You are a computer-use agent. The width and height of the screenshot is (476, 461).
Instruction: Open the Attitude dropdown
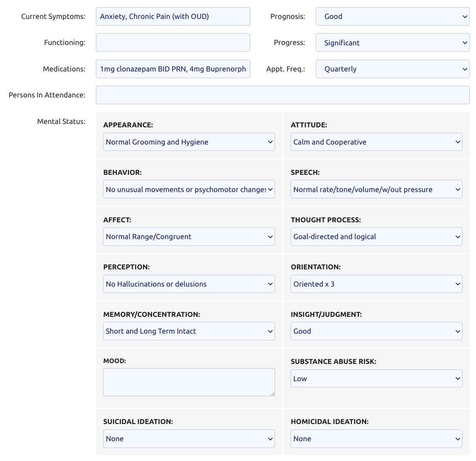[376, 142]
